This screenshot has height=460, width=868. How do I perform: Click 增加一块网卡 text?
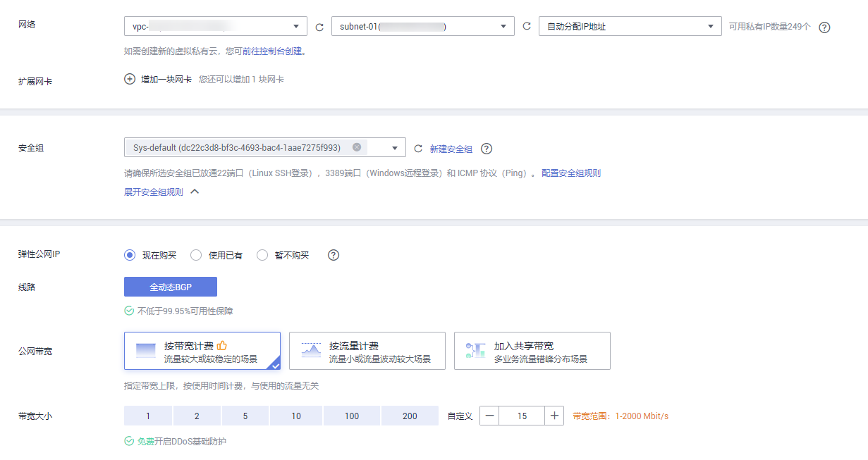tap(166, 80)
